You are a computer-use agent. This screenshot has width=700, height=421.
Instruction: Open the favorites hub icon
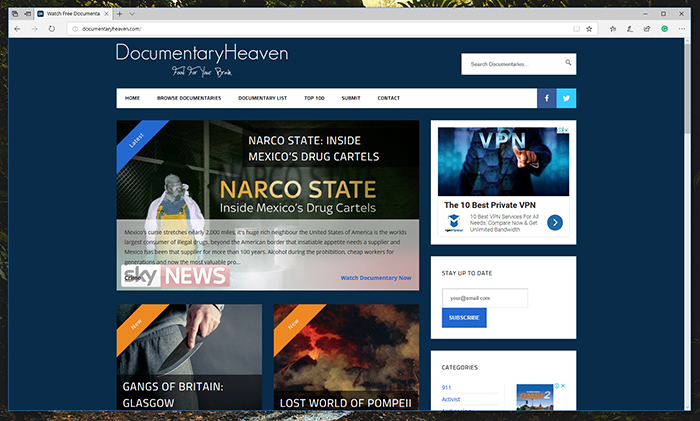click(613, 29)
